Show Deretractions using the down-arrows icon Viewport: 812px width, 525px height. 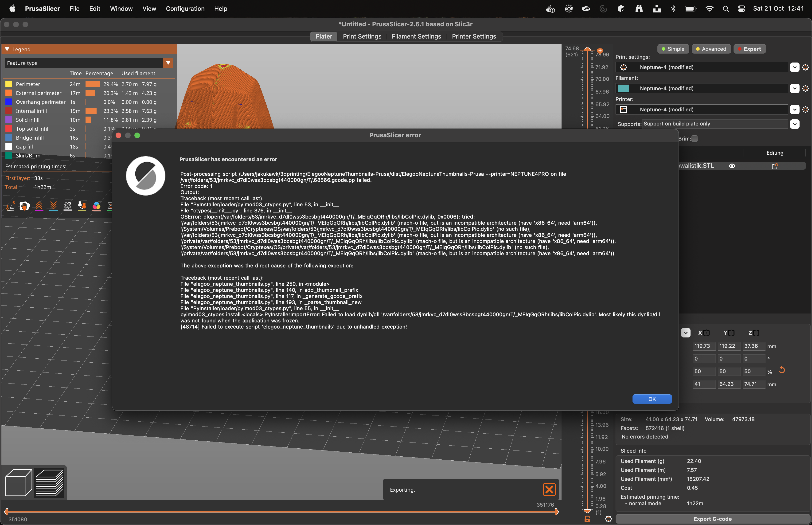click(54, 206)
